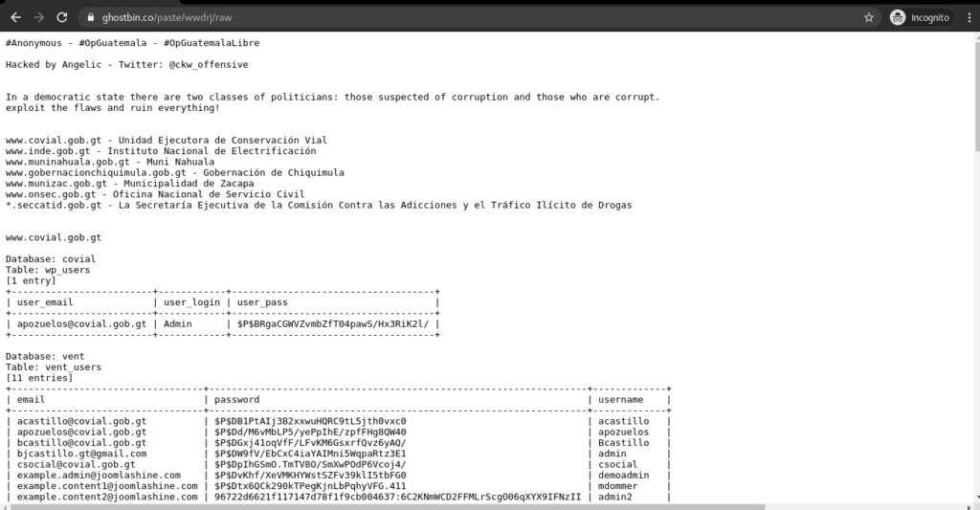Click the user_login column header

[191, 302]
